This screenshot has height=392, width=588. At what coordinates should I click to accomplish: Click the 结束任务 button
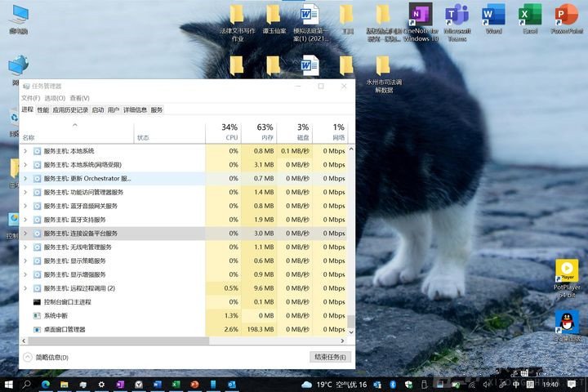(331, 357)
